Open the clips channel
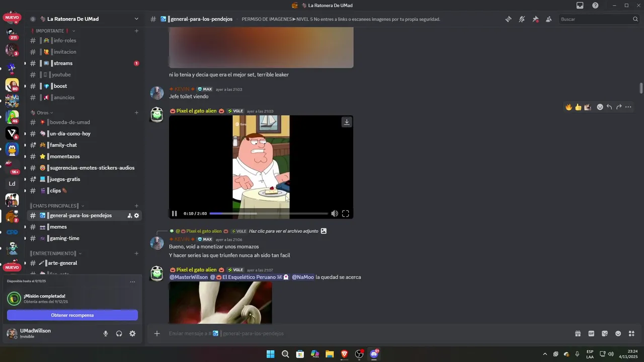Screen dimensions: 644x362 [84, 191]
